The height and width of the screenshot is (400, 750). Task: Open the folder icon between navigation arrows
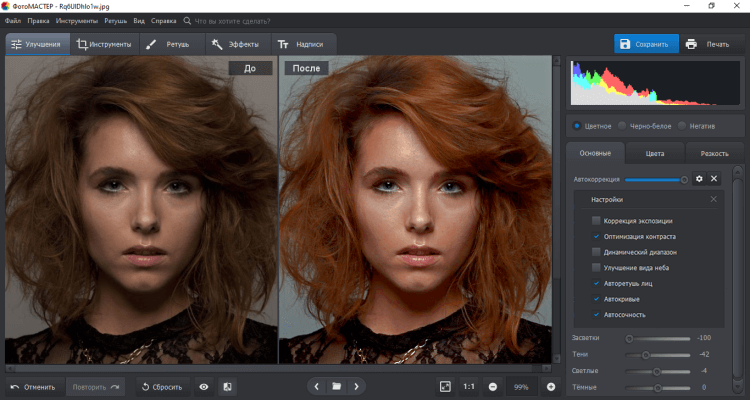coord(337,386)
